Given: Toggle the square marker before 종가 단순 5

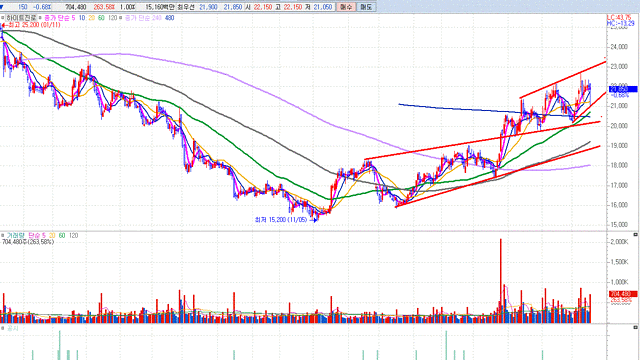Looking at the screenshot, I should click(40, 18).
